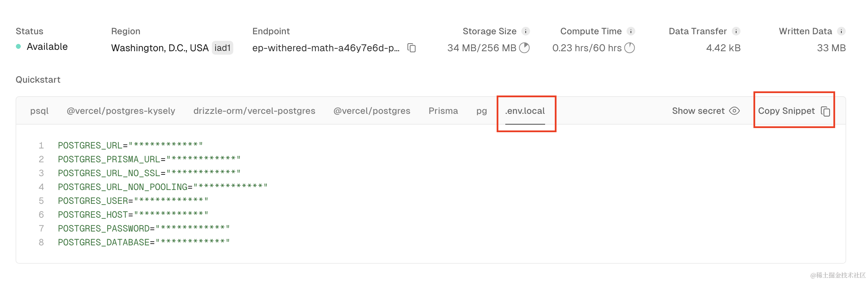Click Compute Time info icon
The width and height of the screenshot is (868, 281).
coord(631,31)
